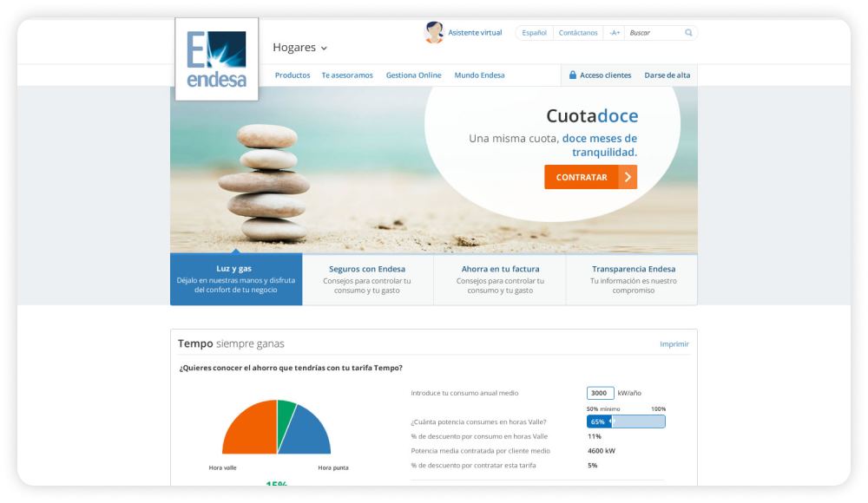Image resolution: width=868 pixels, height=503 pixels.
Task: Click '% de descuento por consumo en horas Valle'
Action: coord(479,436)
